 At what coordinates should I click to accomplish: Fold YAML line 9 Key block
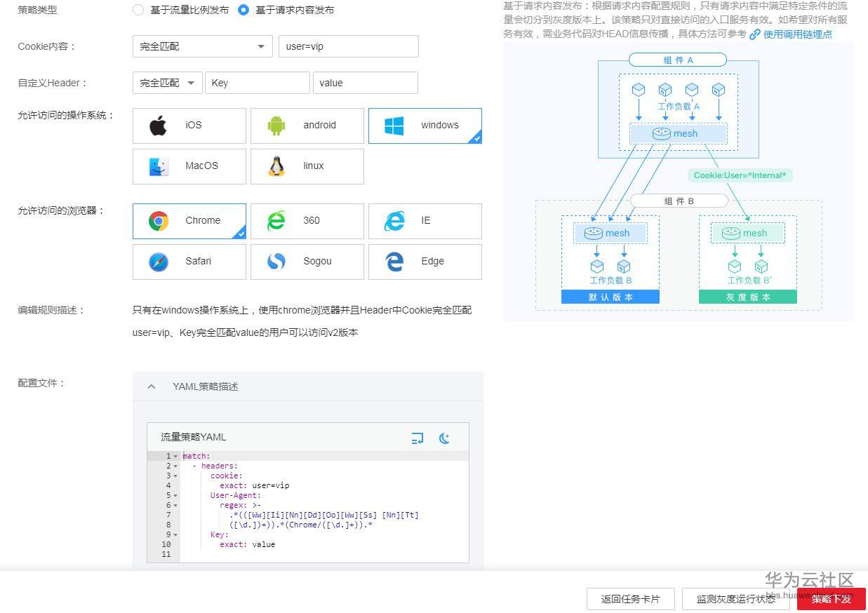coord(175,535)
